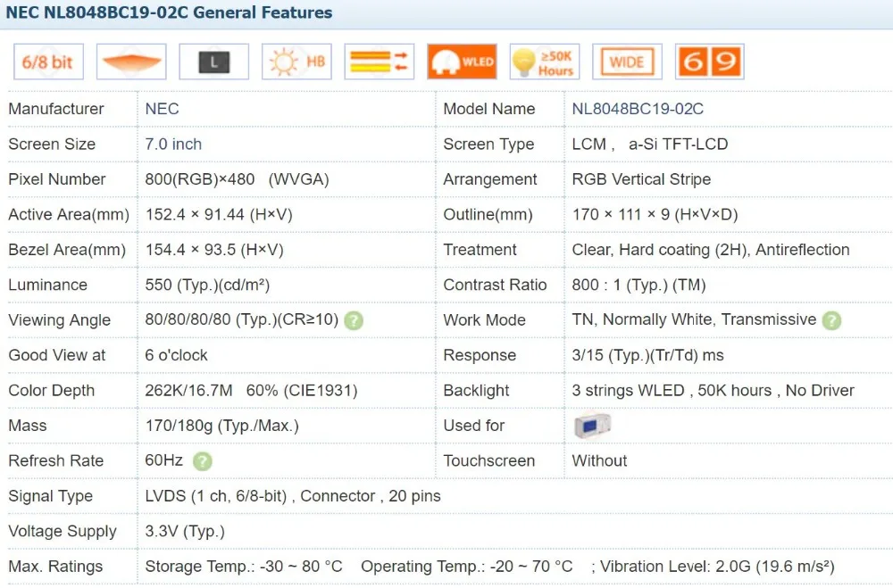893x588 pixels.
Task: Select the 'TN, Normally White, Transmissive' value
Action: (x=694, y=320)
